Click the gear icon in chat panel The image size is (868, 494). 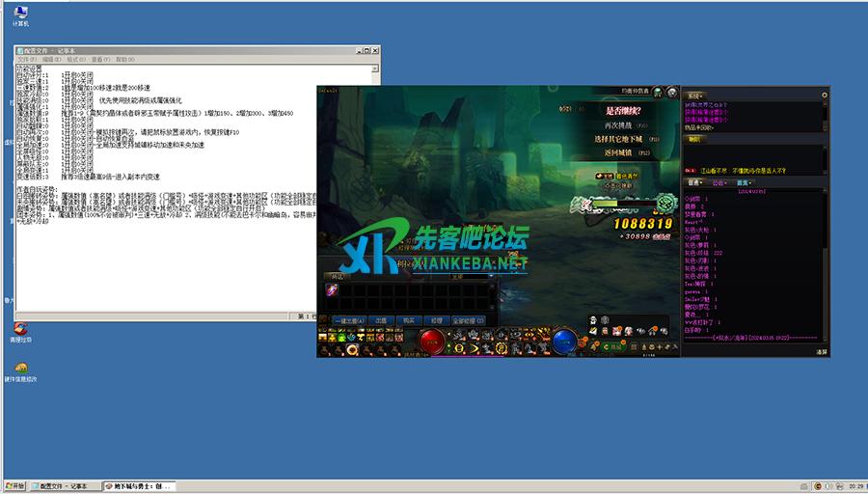(x=824, y=96)
